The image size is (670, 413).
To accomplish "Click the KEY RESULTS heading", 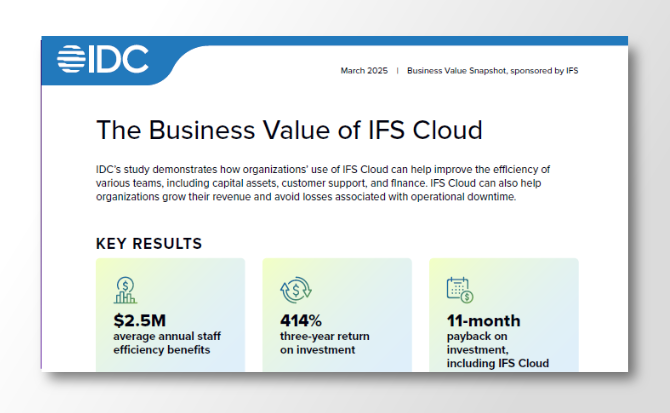I will tap(149, 244).
